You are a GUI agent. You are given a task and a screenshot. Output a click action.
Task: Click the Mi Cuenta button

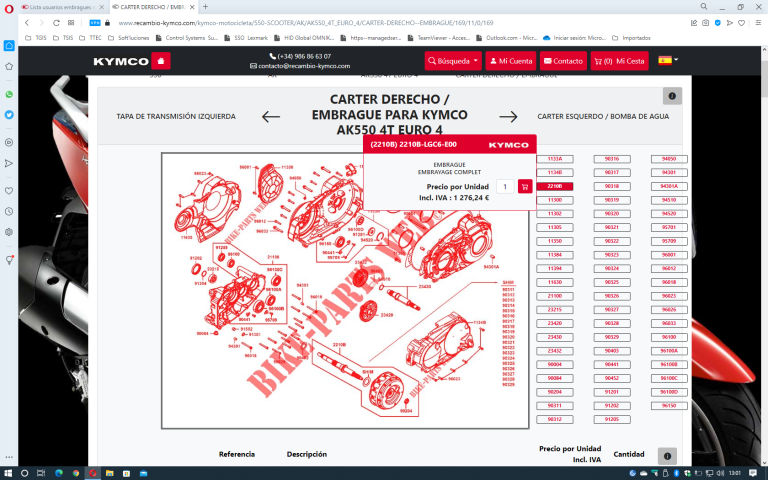pos(511,61)
